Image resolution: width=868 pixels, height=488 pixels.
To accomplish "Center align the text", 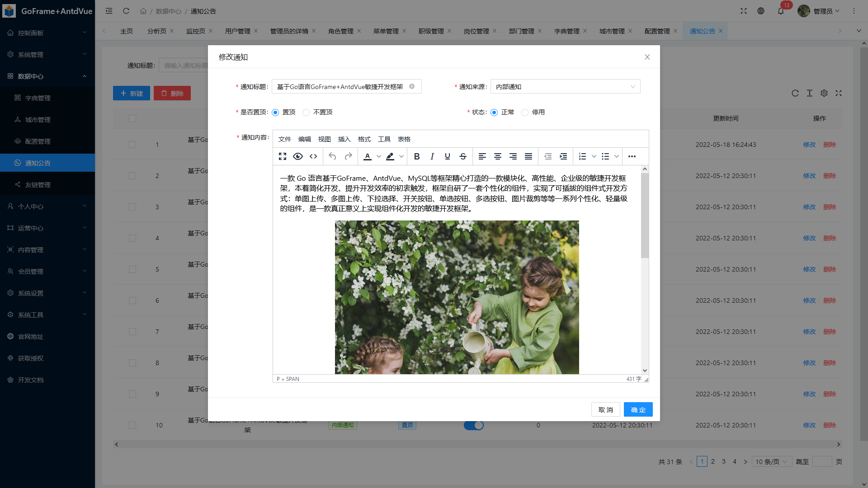I will pos(498,156).
